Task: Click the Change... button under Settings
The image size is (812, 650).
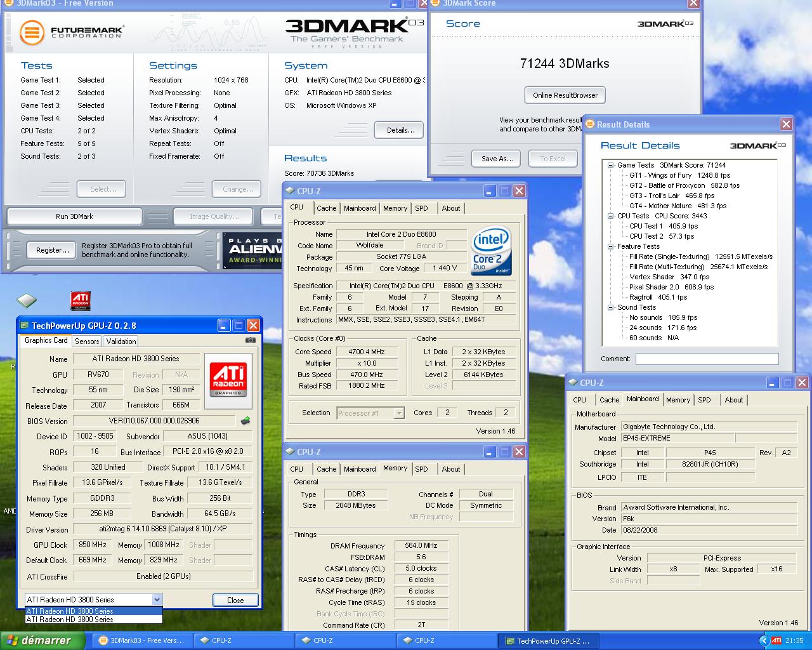Action: pyautogui.click(x=238, y=189)
